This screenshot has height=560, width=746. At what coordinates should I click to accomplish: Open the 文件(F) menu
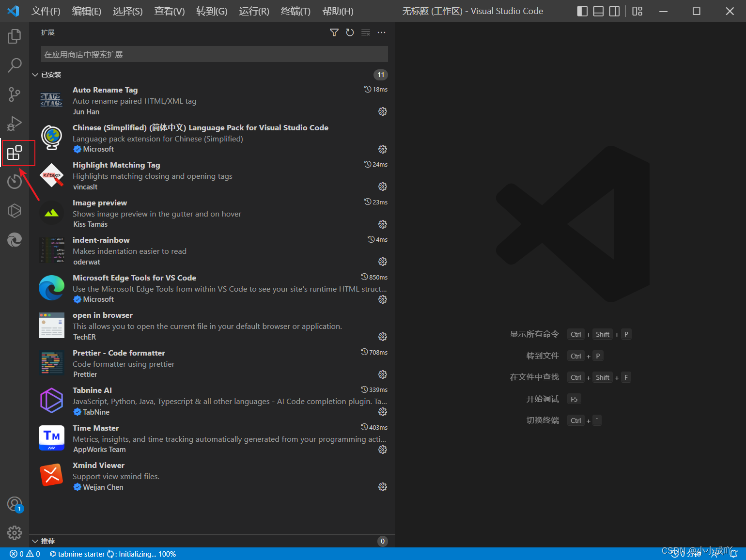click(x=46, y=11)
